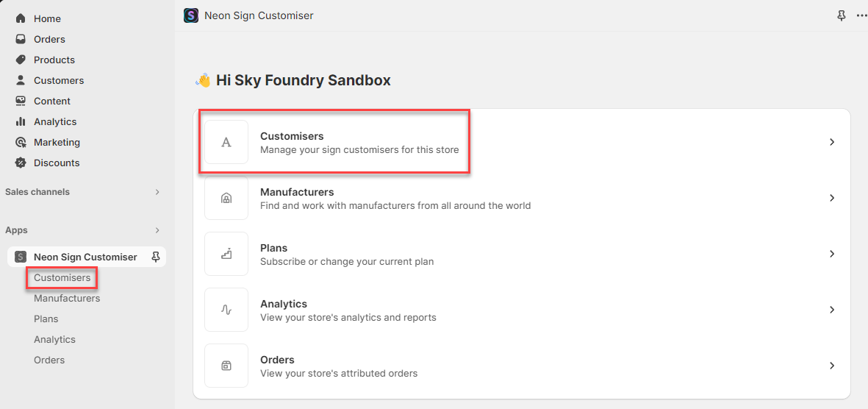
Task: Open the Customers page link
Action: (59, 80)
